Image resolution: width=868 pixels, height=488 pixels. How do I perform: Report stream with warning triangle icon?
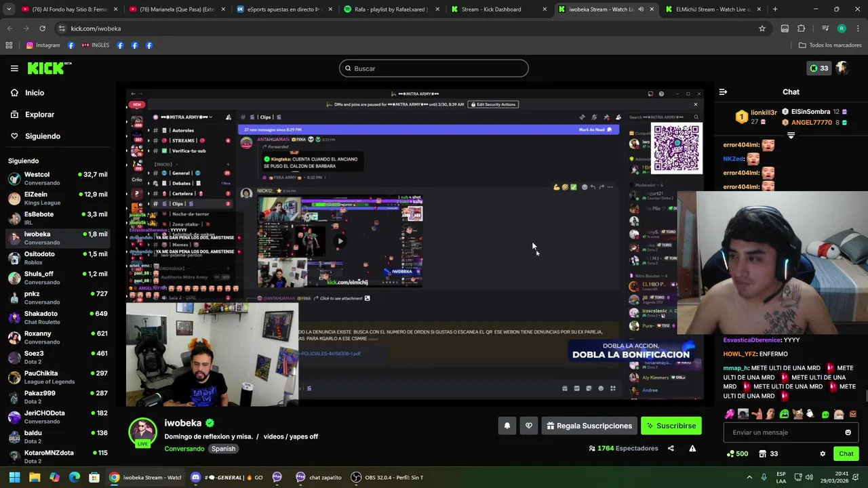pos(692,448)
